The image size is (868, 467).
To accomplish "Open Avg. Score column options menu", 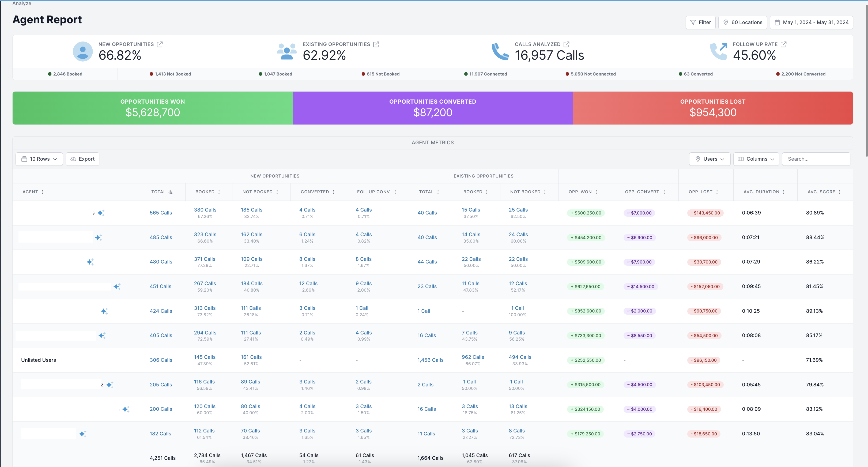I will point(839,192).
